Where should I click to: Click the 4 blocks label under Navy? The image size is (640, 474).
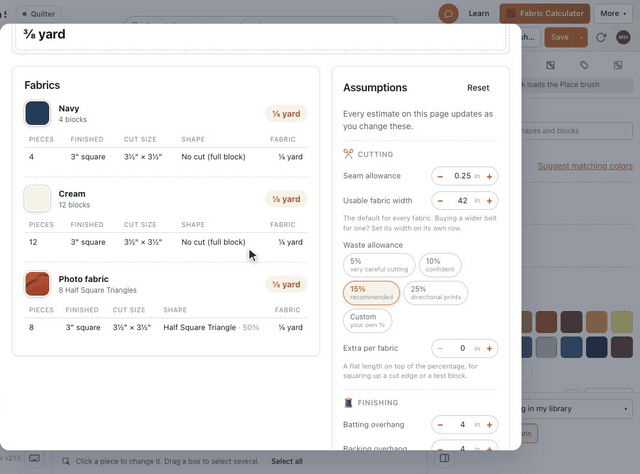click(73, 120)
